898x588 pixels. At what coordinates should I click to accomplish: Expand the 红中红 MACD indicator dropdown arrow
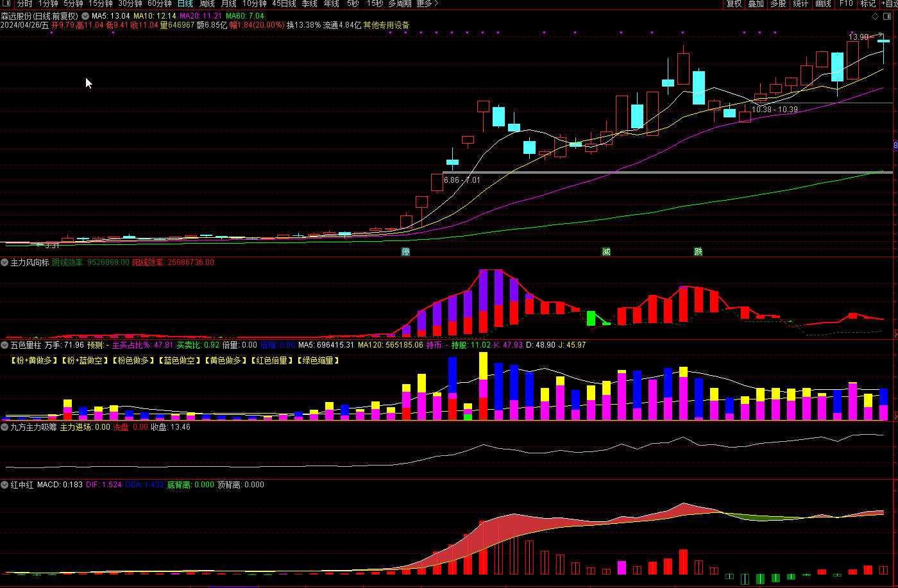click(4, 485)
